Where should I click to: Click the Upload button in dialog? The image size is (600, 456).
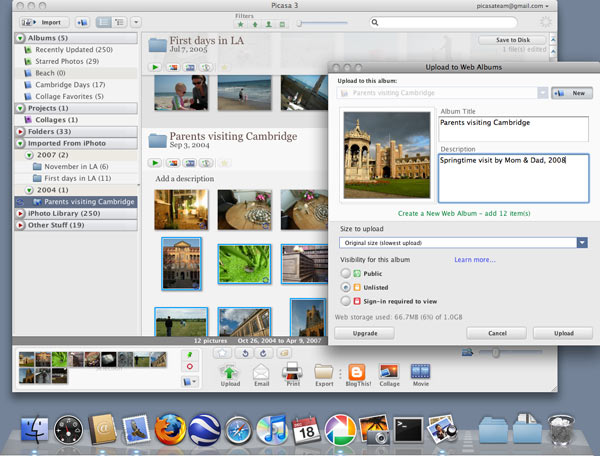[x=562, y=333]
